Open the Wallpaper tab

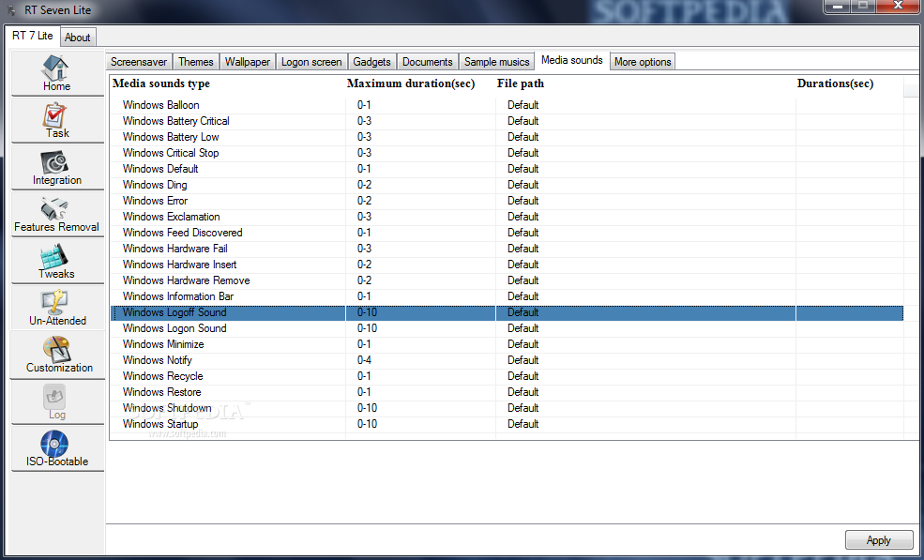coord(247,61)
